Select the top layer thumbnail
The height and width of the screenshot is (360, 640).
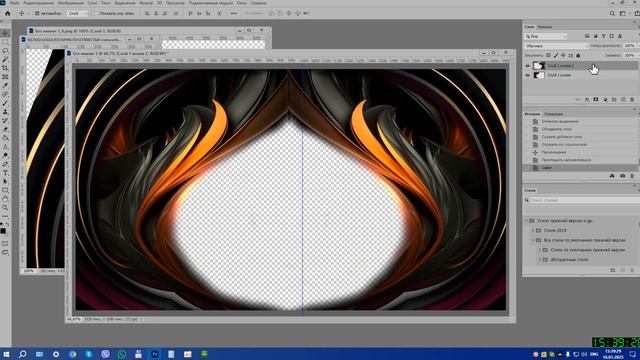pyautogui.click(x=539, y=66)
